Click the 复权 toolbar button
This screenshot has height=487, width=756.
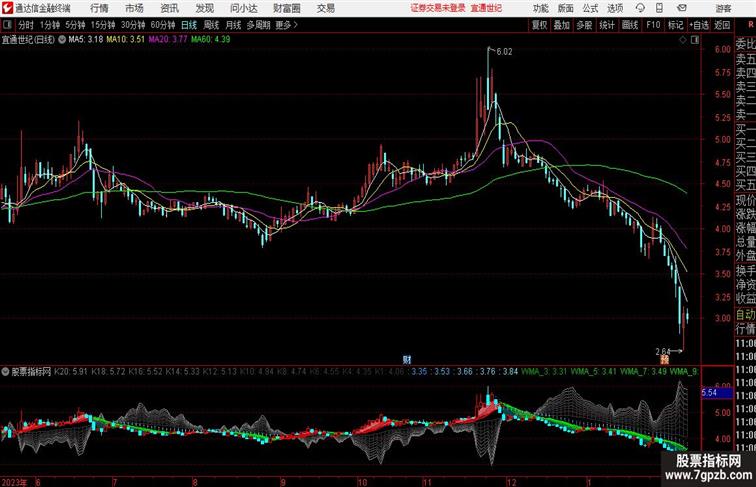(539, 25)
